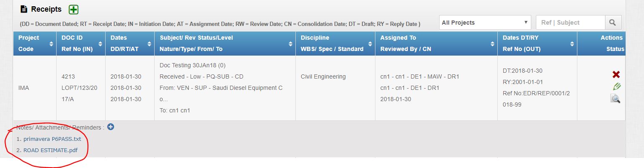644x168 pixels.
Task: Click the green edit pencil icon
Action: (616, 87)
